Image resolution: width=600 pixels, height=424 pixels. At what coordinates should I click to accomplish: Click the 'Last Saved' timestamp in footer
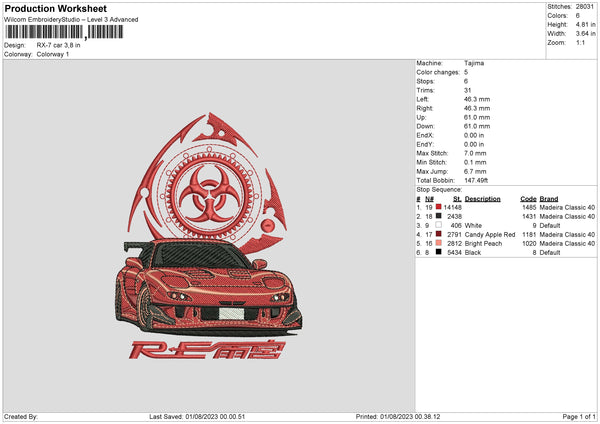point(197,416)
